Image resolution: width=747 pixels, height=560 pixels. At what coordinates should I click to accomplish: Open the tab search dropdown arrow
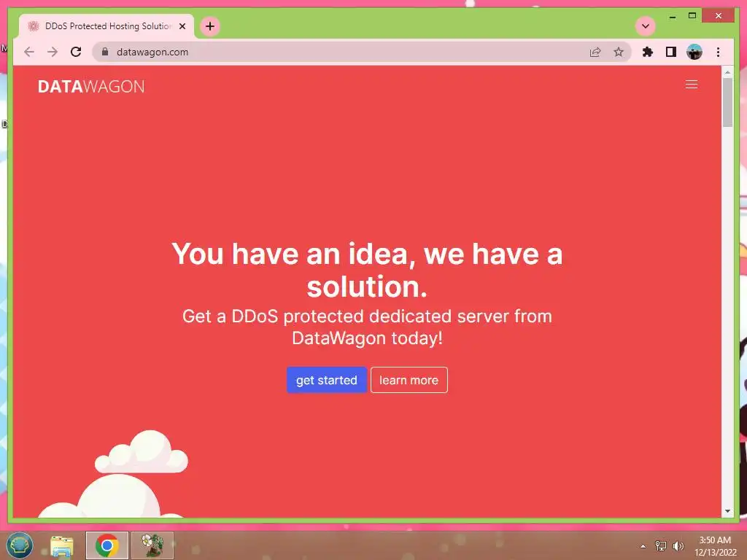(x=646, y=26)
